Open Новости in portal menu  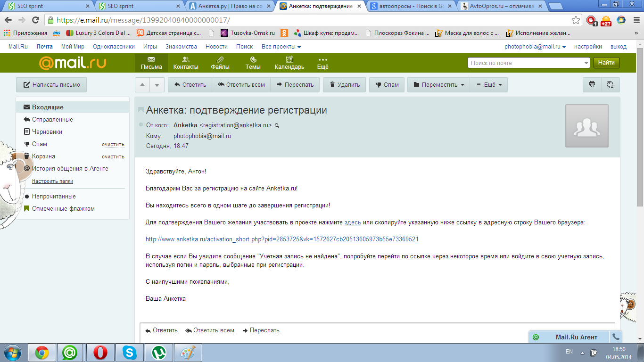click(216, 47)
